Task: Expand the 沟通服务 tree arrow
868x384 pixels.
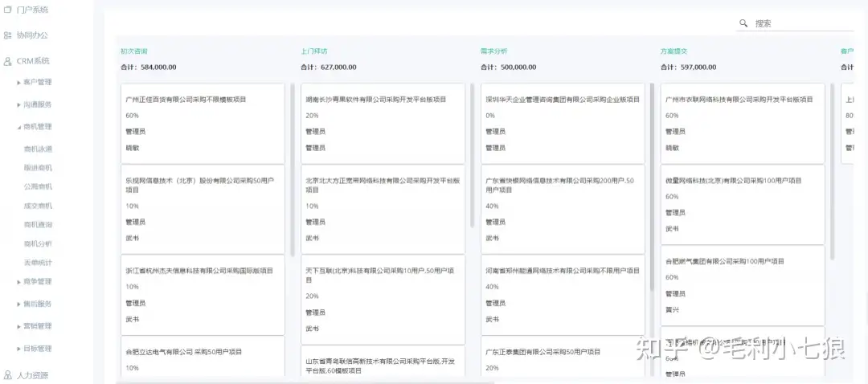Action: pos(19,104)
